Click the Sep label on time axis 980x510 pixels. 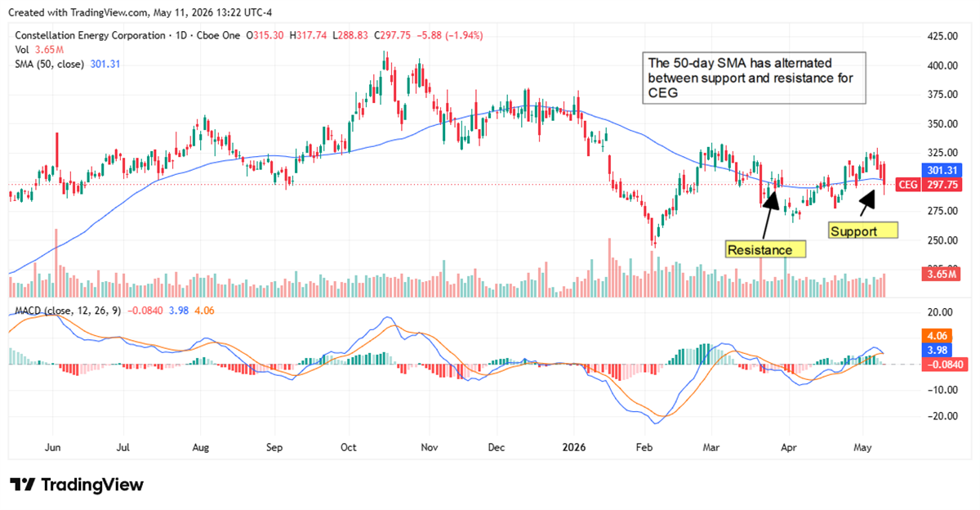tap(275, 448)
